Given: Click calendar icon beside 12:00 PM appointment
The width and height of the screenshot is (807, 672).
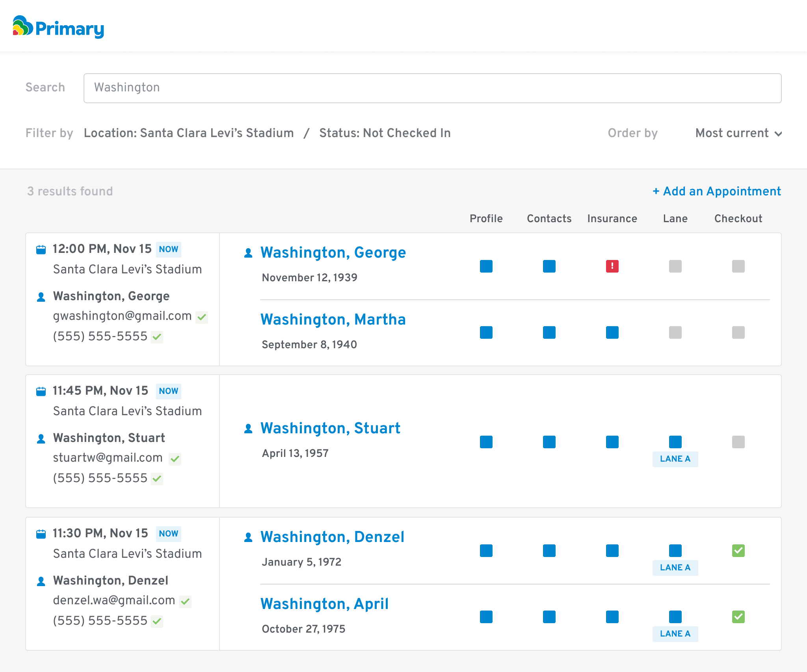Looking at the screenshot, I should point(41,250).
